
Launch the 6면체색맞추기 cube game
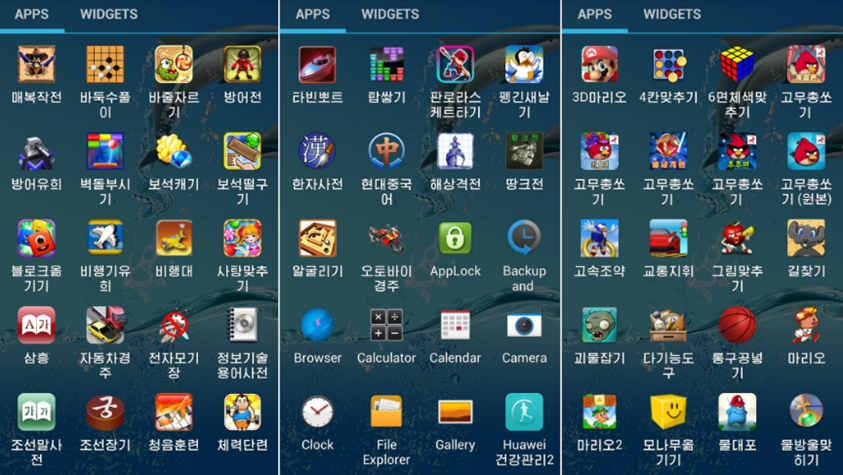click(737, 66)
